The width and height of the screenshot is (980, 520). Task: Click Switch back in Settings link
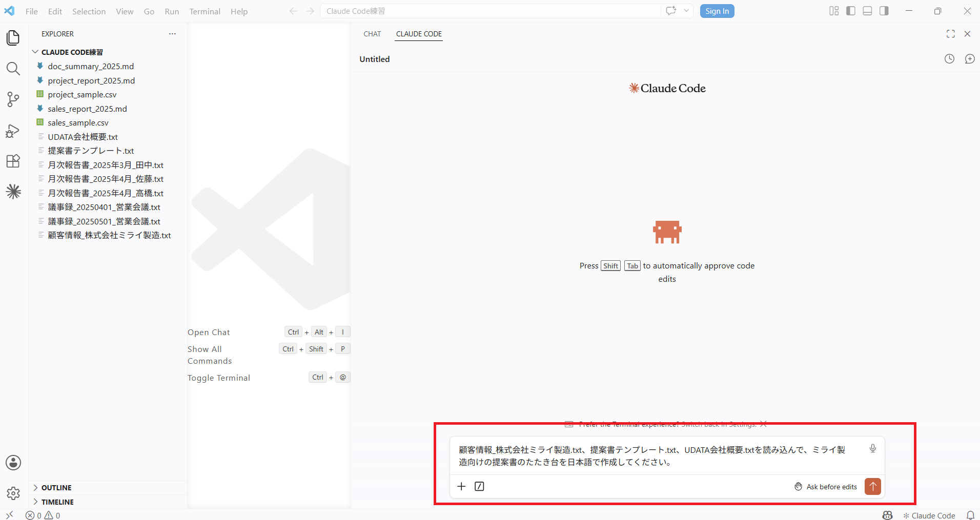click(x=719, y=424)
